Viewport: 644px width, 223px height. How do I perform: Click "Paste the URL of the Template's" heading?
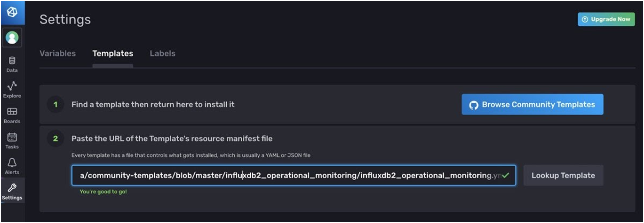pyautogui.click(x=172, y=138)
